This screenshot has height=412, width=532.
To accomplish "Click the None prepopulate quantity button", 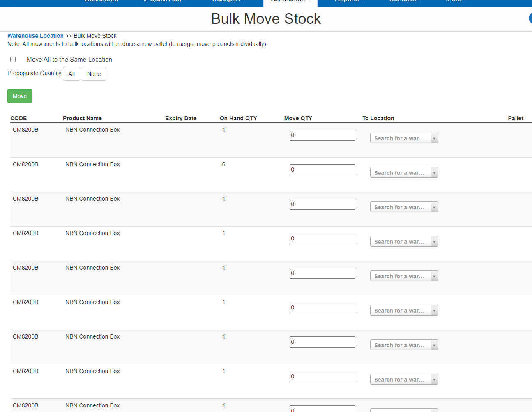I will (94, 74).
